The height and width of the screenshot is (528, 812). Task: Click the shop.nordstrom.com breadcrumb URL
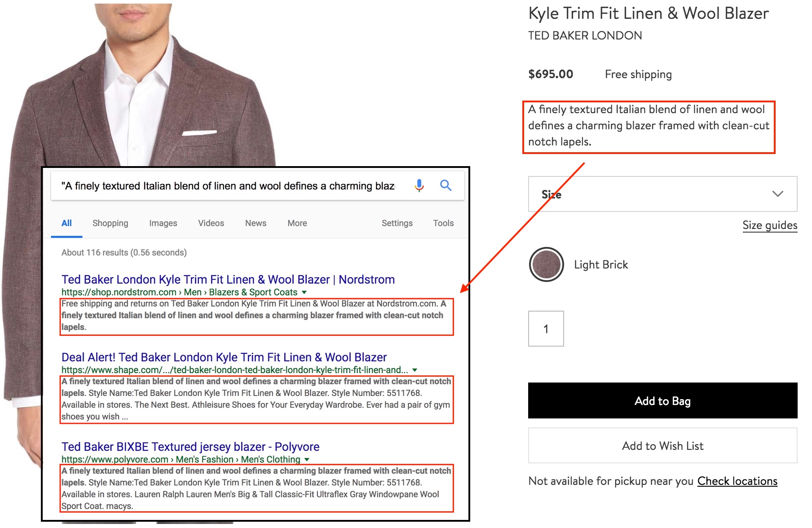click(179, 292)
